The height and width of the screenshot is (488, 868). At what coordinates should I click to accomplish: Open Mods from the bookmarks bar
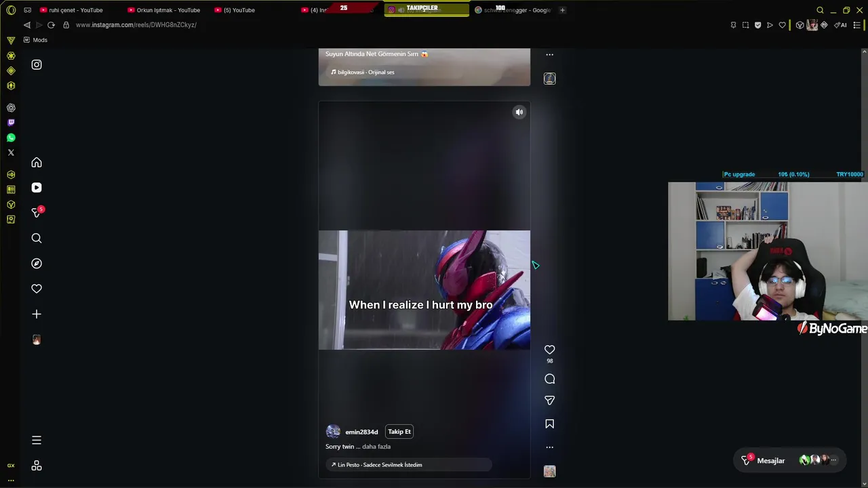click(x=35, y=40)
